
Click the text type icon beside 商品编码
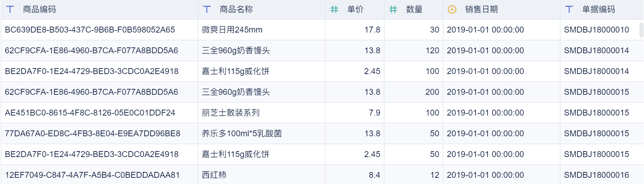10,9
